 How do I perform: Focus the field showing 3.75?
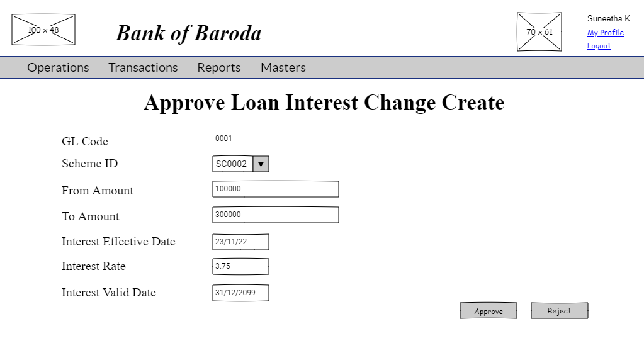[x=240, y=266]
